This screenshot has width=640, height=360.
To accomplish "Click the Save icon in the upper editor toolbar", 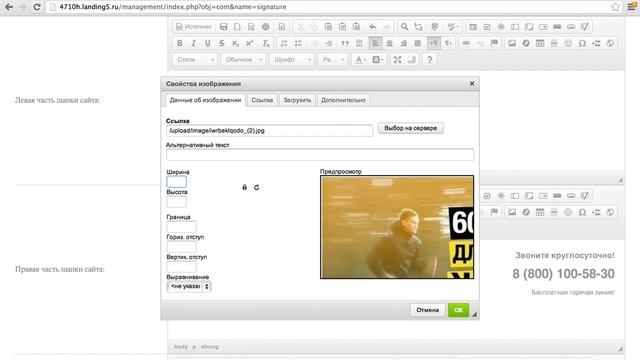I will tap(223, 27).
